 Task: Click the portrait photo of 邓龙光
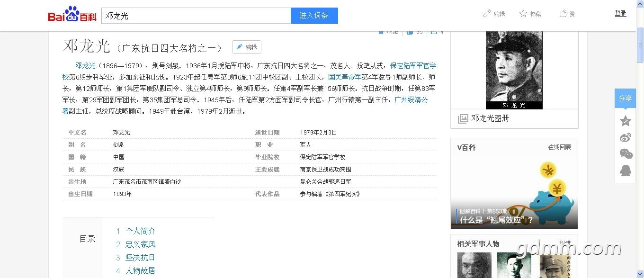(x=514, y=69)
